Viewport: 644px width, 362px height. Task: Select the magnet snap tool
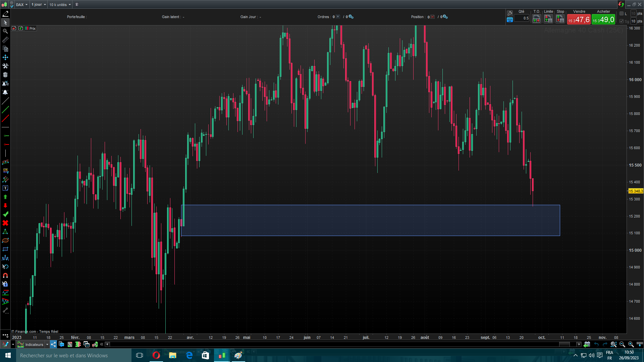pyautogui.click(x=5, y=275)
